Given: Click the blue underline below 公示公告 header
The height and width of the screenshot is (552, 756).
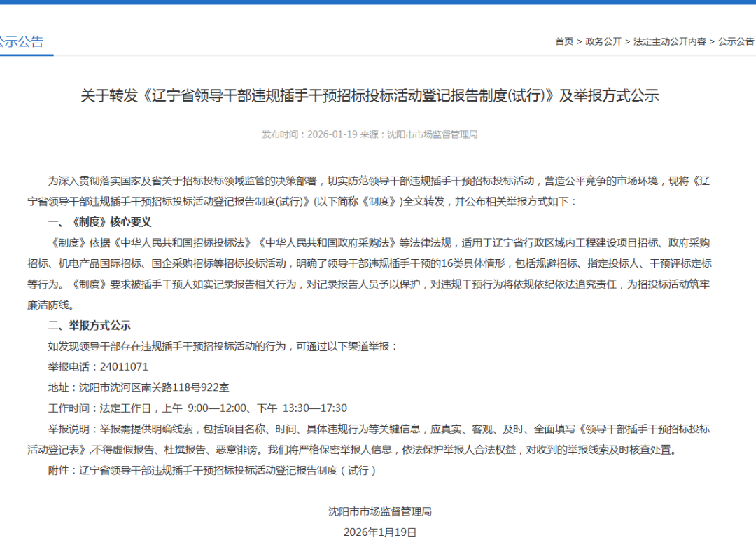Looking at the screenshot, I should (28, 55).
